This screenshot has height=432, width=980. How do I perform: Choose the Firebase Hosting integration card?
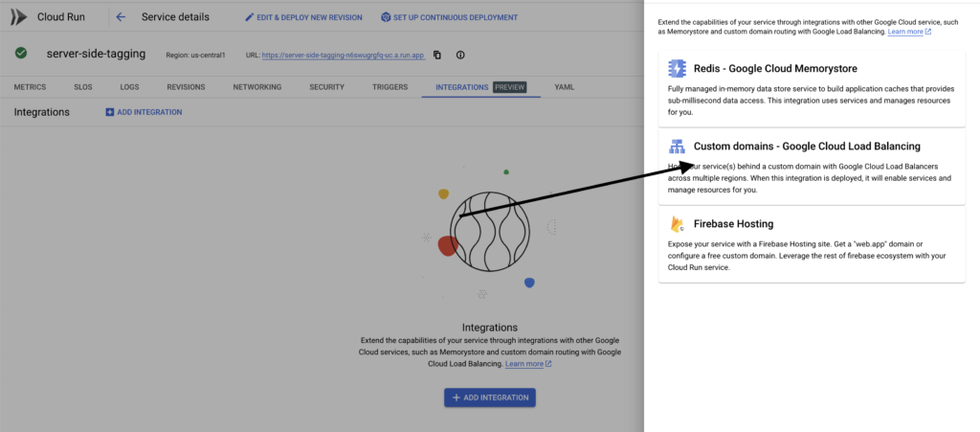pos(812,246)
